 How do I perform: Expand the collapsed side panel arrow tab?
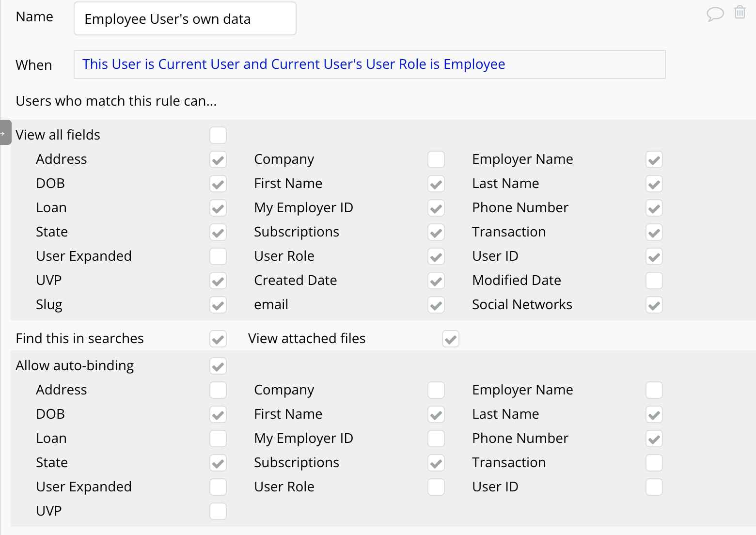pos(5,132)
